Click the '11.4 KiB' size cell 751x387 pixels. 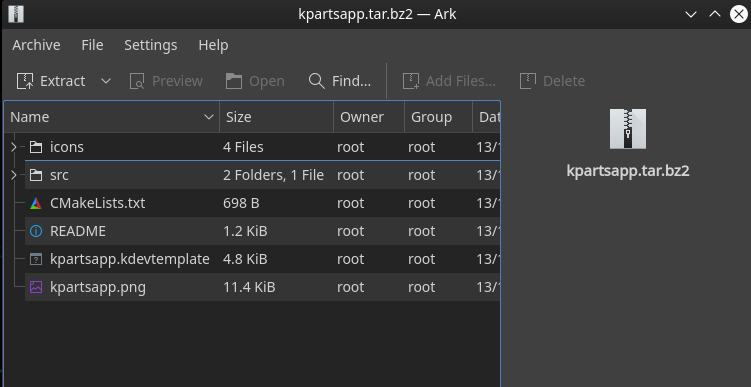[249, 287]
